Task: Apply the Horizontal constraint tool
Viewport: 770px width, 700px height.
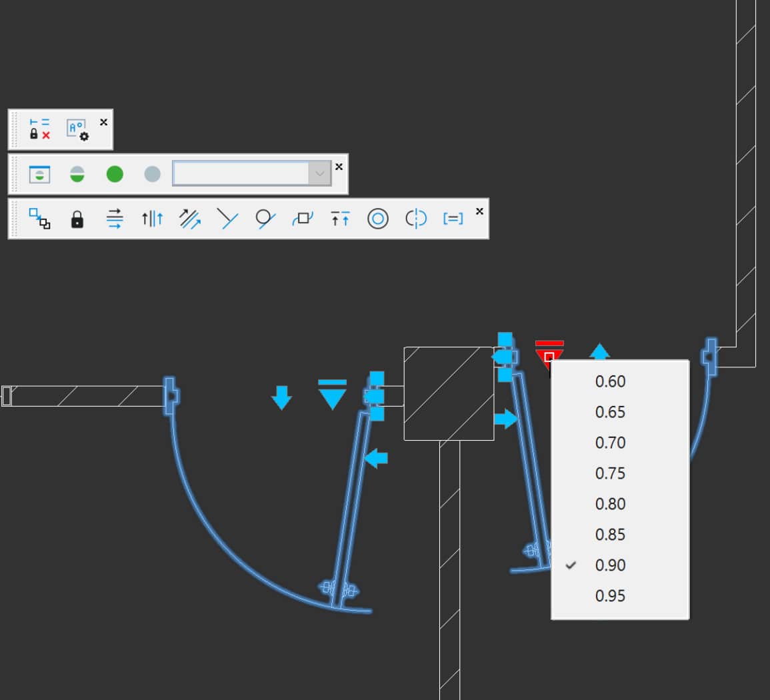Action: click(x=115, y=219)
